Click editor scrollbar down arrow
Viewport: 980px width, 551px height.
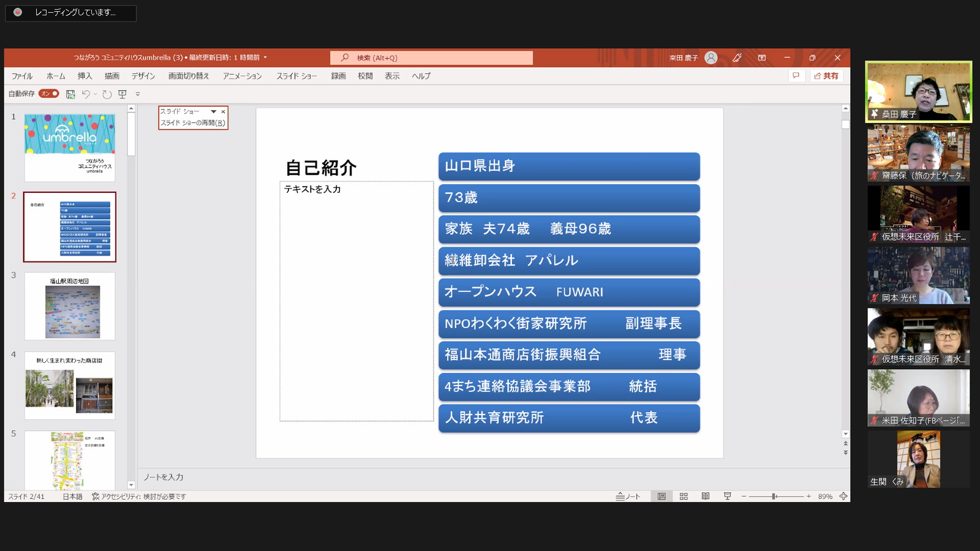click(x=845, y=433)
